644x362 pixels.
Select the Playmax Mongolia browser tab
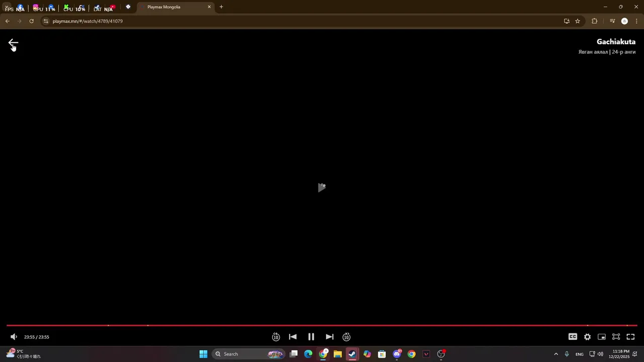(175, 7)
